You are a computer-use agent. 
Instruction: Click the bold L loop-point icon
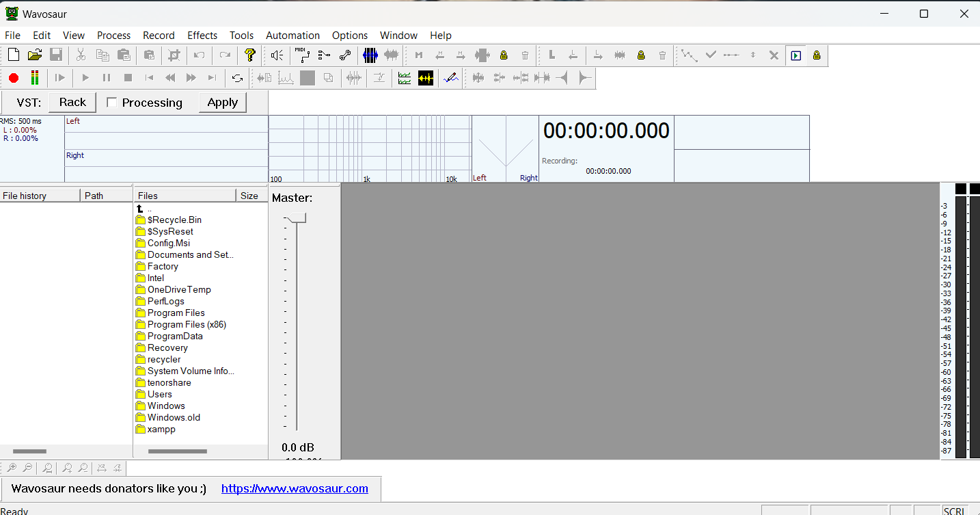pyautogui.click(x=552, y=55)
